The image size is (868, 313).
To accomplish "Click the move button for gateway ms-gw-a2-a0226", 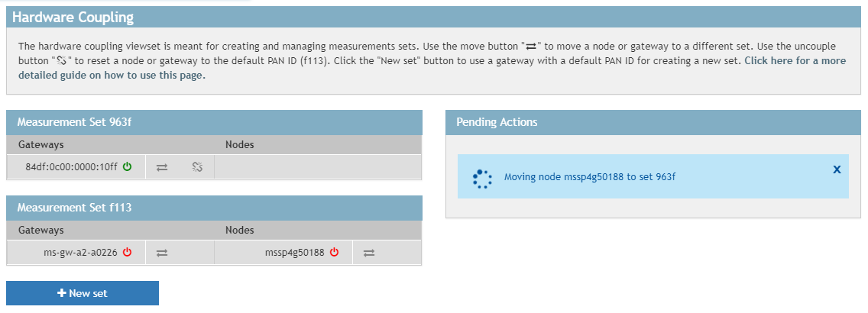I will coord(161,253).
